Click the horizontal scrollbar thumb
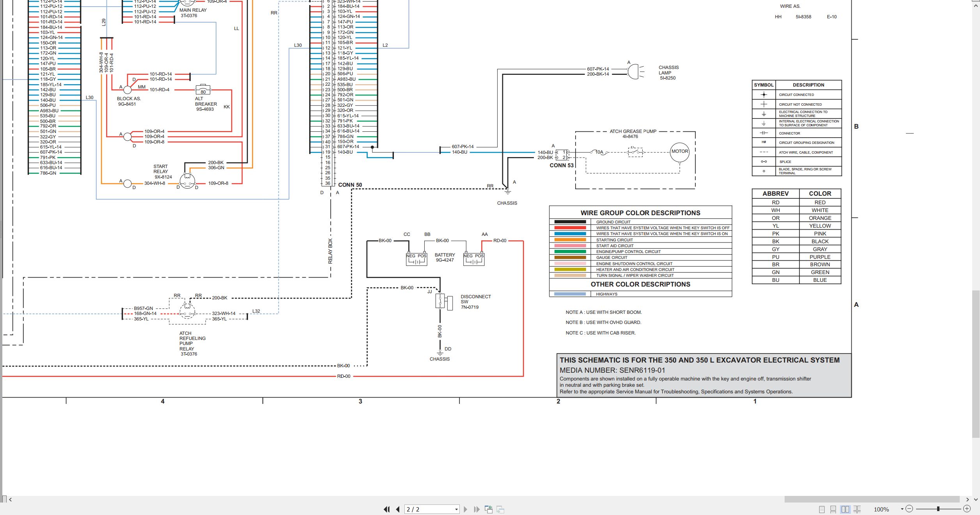The image size is (980, 515). pyautogui.click(x=872, y=499)
